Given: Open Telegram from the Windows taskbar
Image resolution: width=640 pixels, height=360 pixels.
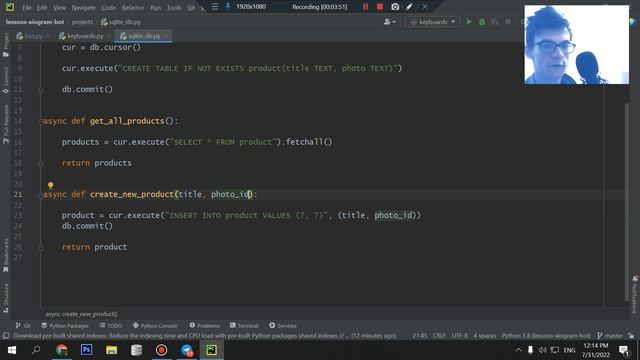Looking at the screenshot, I should click(187, 350).
